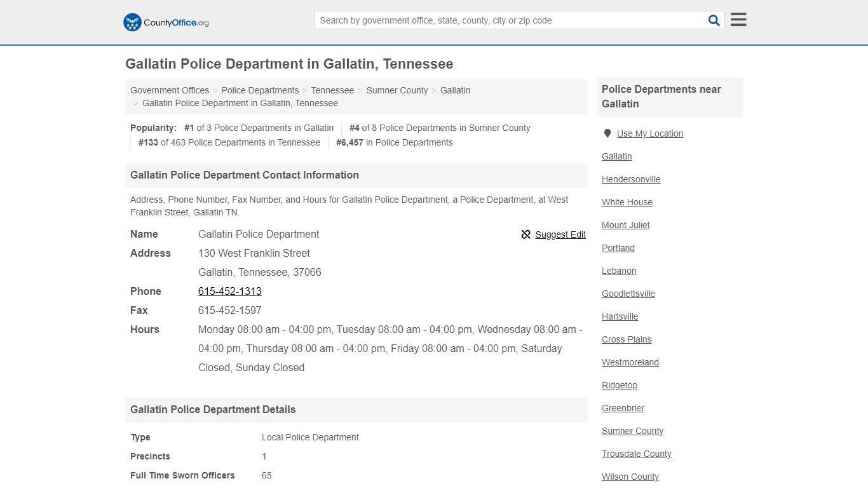868x488 pixels.
Task: Open Portland link
Action: [618, 248]
